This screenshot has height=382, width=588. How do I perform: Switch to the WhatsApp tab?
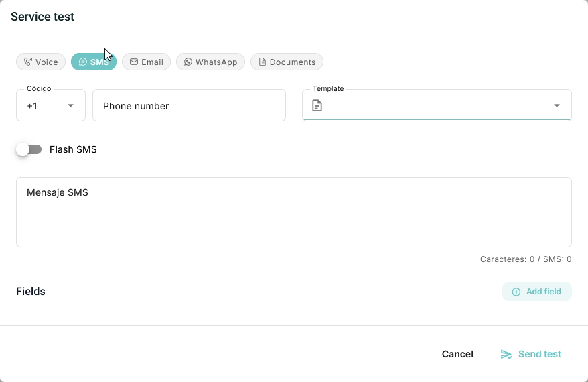[x=210, y=62]
